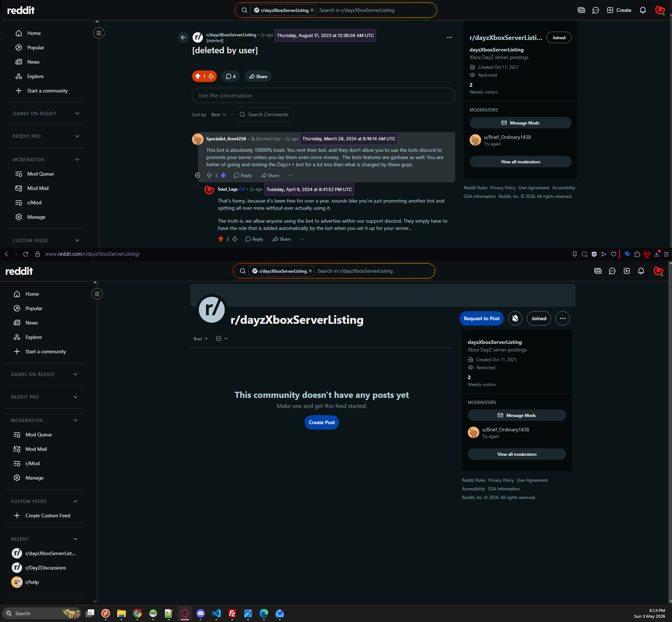Click the heart bookmark icon in the address bar
This screenshot has height=622, width=672.
(x=613, y=254)
